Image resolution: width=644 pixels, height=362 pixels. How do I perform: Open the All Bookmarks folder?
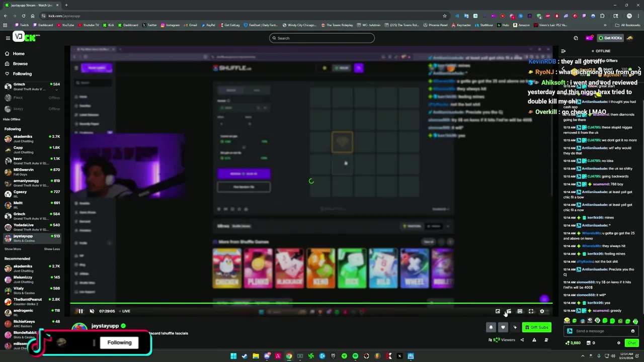[x=628, y=25]
